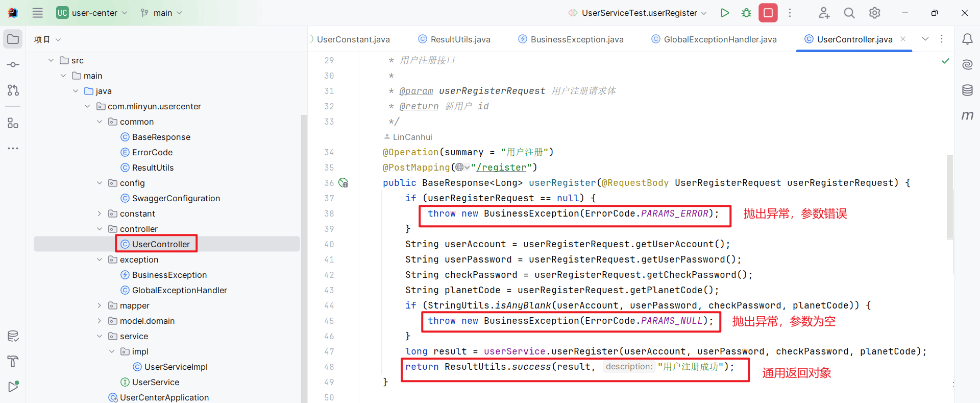Select ErrorCode enum in project tree
This screenshot has height=403, width=980.
tap(146, 152)
